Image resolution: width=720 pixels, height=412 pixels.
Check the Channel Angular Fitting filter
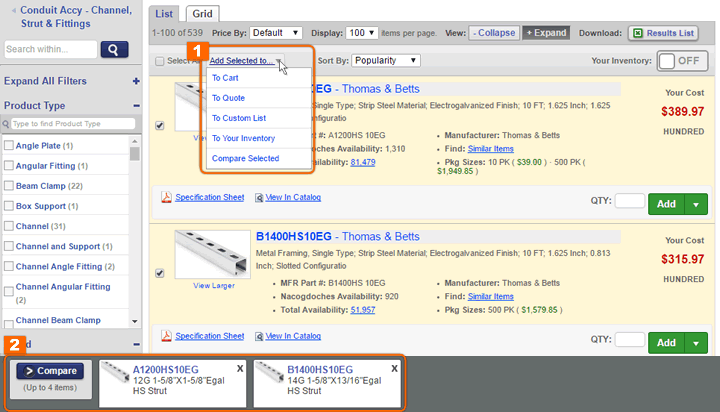point(9,292)
